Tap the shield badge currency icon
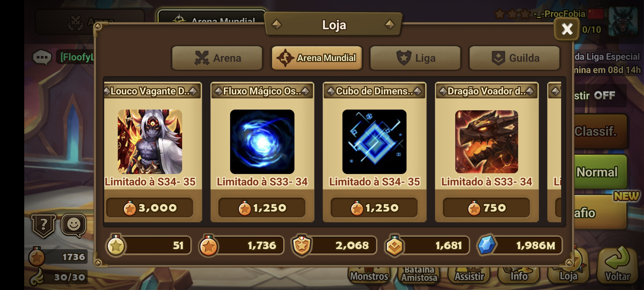This screenshot has height=290, width=644. [302, 245]
